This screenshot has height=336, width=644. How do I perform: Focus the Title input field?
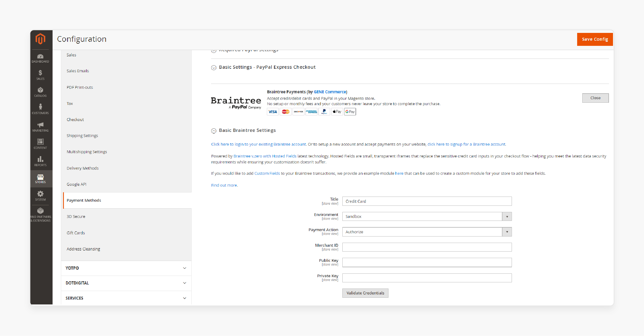click(x=427, y=201)
